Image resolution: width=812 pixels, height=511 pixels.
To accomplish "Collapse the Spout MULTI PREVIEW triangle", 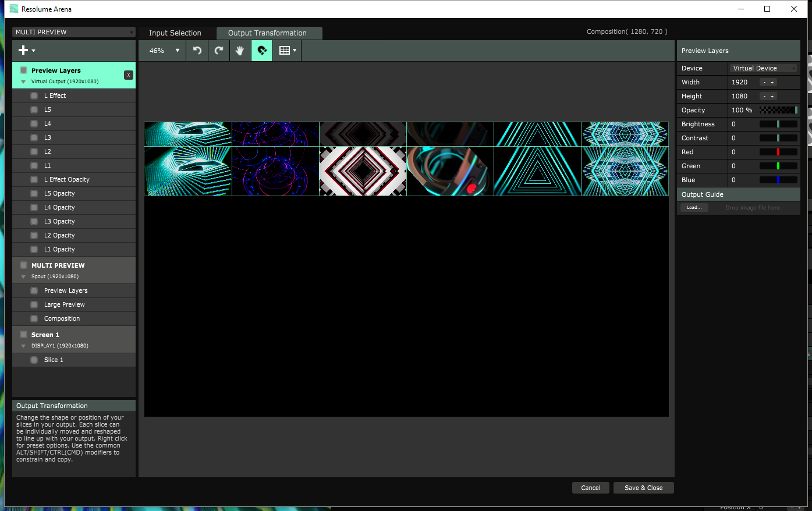I will click(23, 276).
